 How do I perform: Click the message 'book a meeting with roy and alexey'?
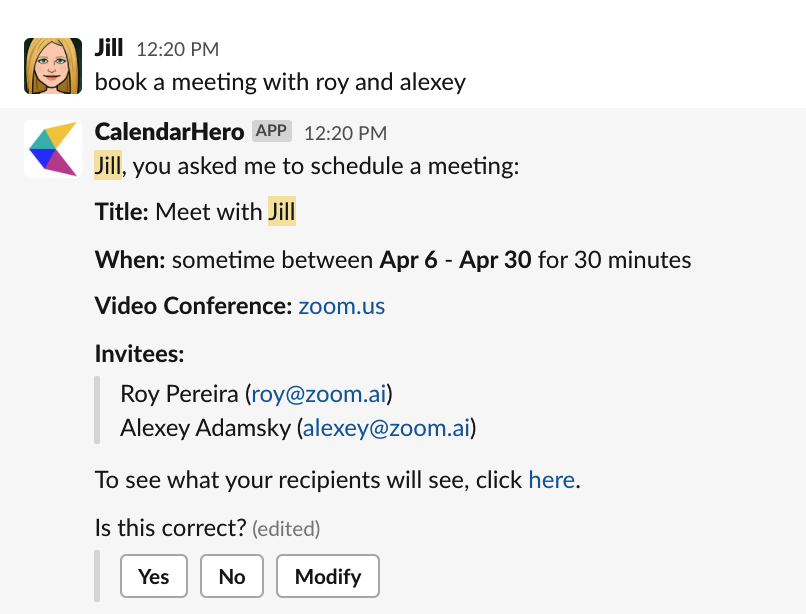pyautogui.click(x=280, y=82)
